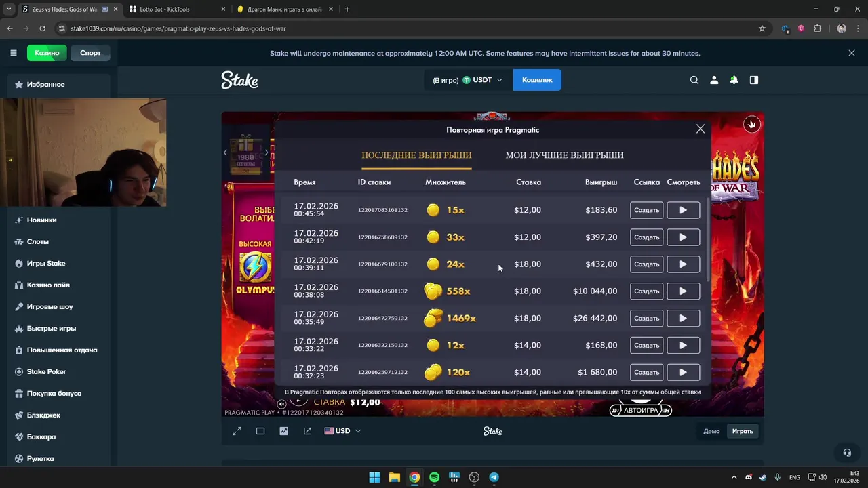Open Chrome from taskbar
This screenshot has height=488, width=868.
414,477
